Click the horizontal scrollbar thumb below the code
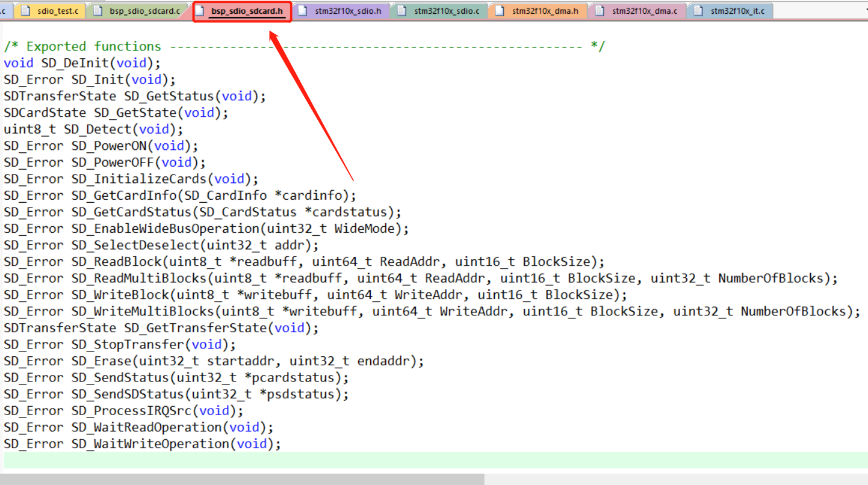The width and height of the screenshot is (868, 485). tap(242, 479)
